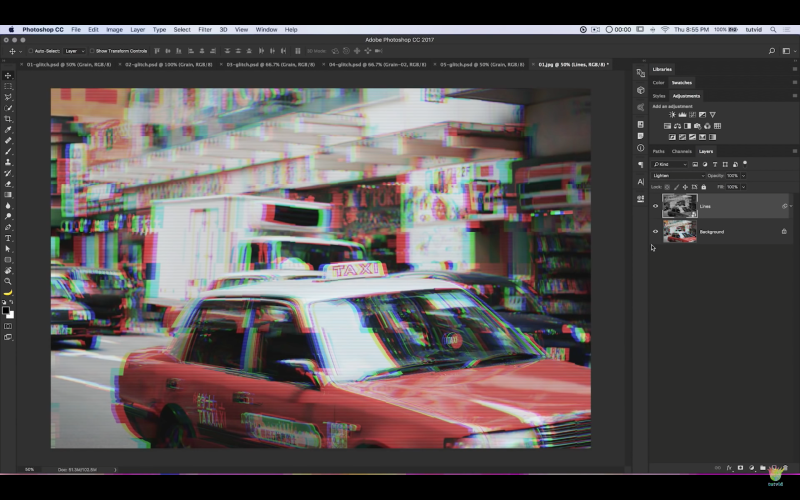Add a Gradient Map adjustment
The image size is (800, 500).
point(712,137)
